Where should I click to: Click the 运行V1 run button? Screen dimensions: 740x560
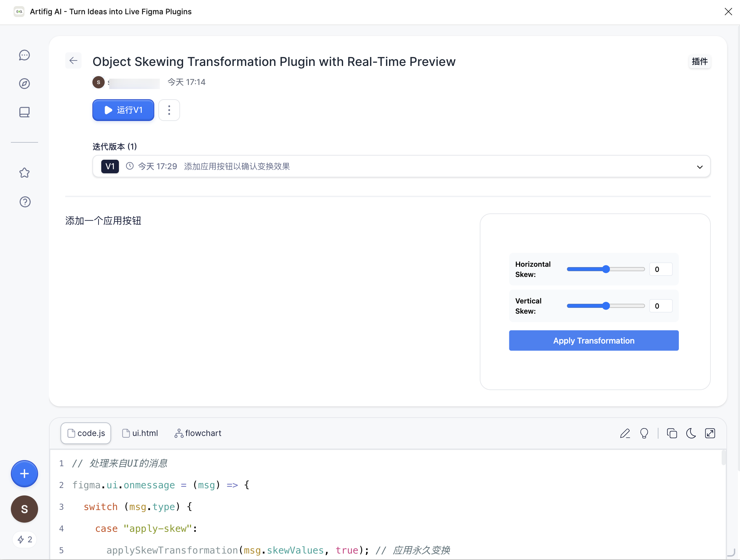(x=123, y=110)
